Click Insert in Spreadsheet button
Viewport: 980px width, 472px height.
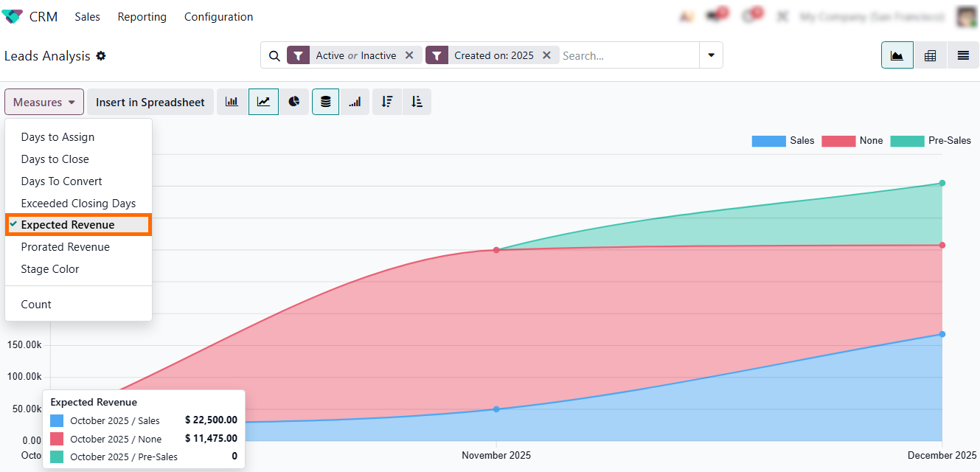[150, 103]
